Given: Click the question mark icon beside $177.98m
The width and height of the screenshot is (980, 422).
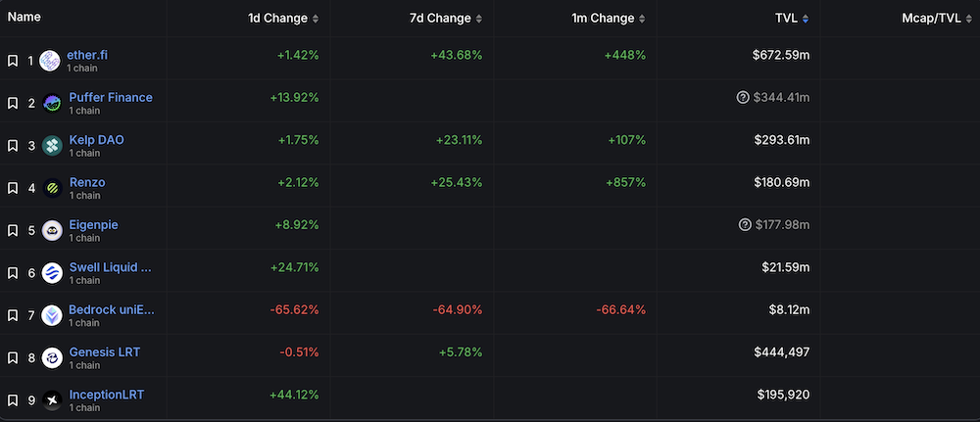Looking at the screenshot, I should pyautogui.click(x=745, y=225).
